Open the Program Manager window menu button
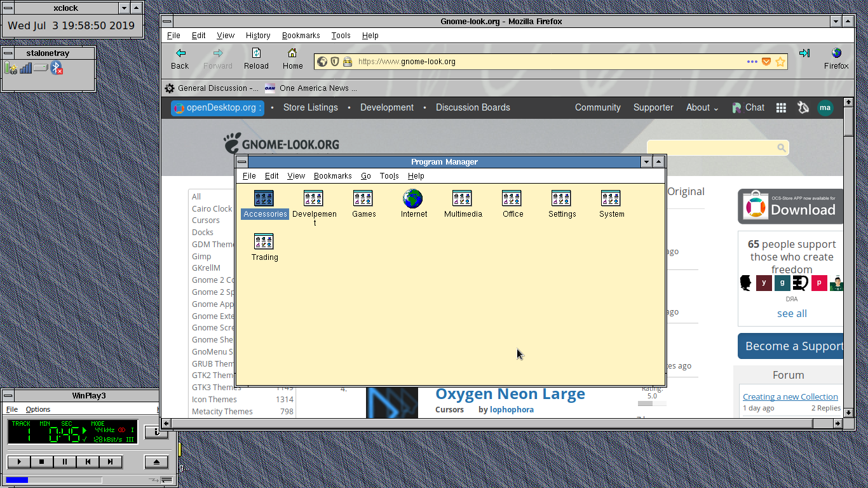This screenshot has width=868, height=488. (242, 162)
